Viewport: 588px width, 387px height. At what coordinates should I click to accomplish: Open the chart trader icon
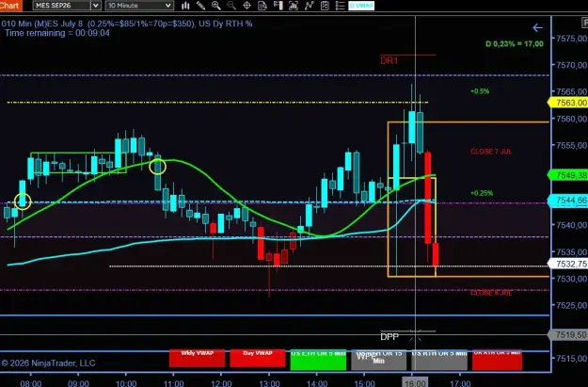[x=278, y=6]
